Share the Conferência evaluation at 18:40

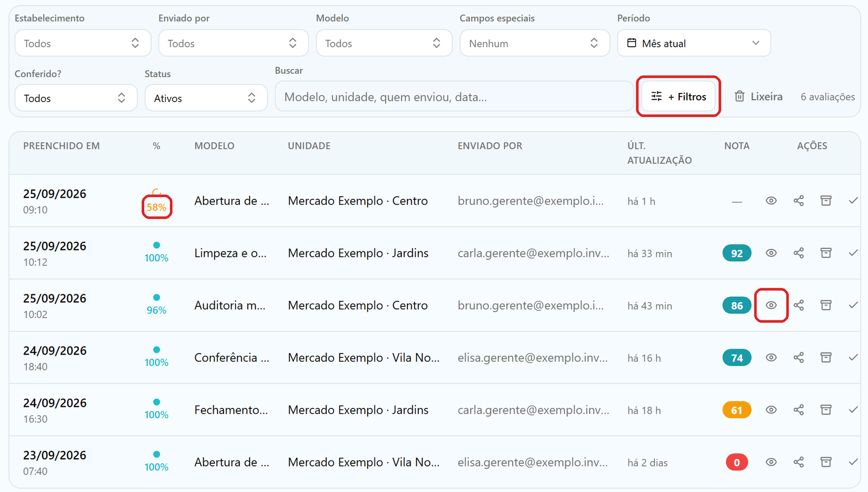coord(799,358)
